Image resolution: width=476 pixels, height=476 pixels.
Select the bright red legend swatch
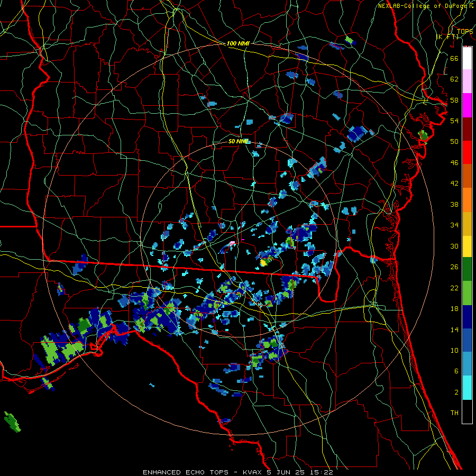(467, 152)
